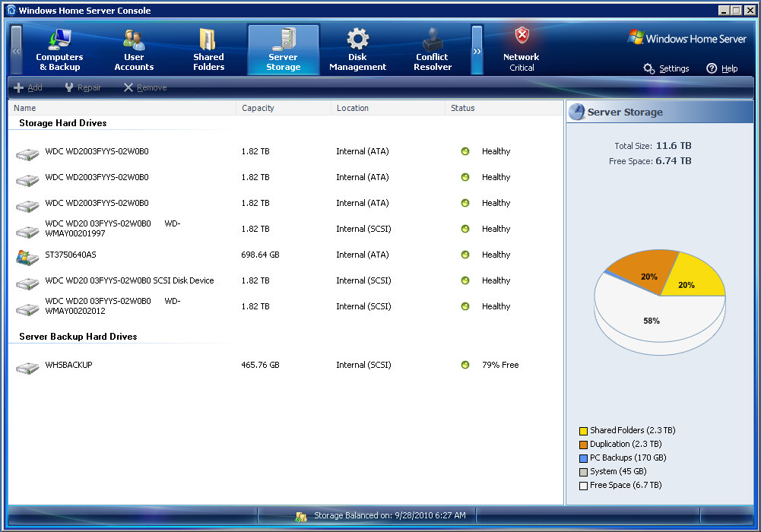Screen dimensions: 761x532
Task: Click the Storage Balanced on status text
Action: (x=390, y=515)
